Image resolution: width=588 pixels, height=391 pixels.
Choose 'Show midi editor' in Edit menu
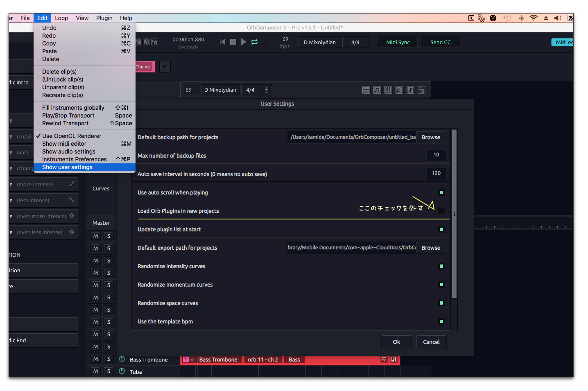84,144
